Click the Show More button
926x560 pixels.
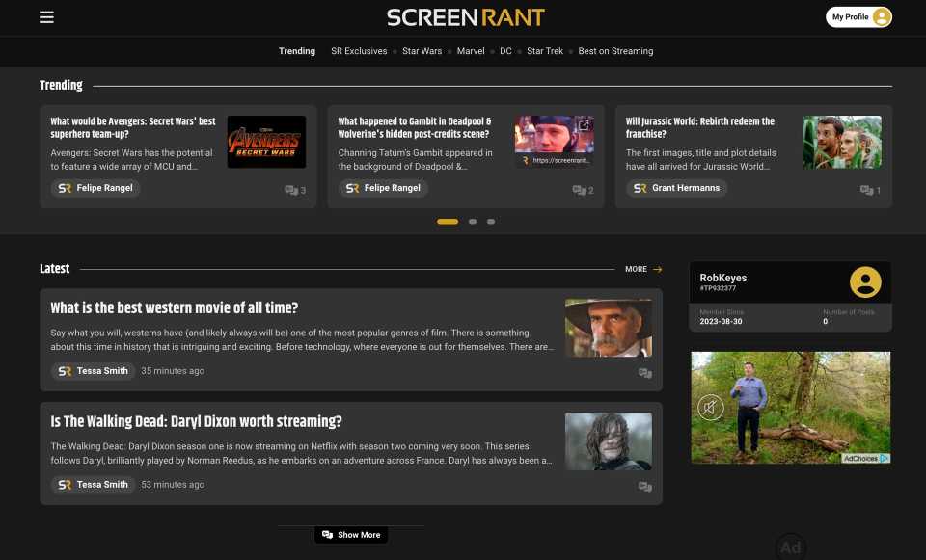pos(351,535)
